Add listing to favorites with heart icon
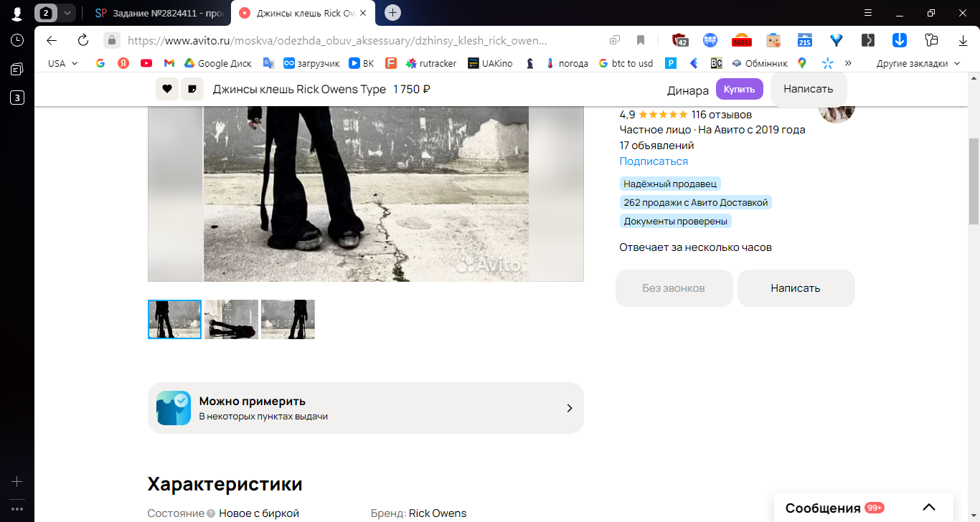980x522 pixels. pos(167,89)
